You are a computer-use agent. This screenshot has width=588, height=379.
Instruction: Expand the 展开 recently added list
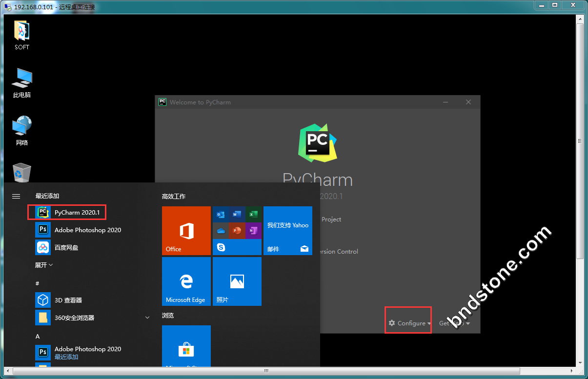44,265
